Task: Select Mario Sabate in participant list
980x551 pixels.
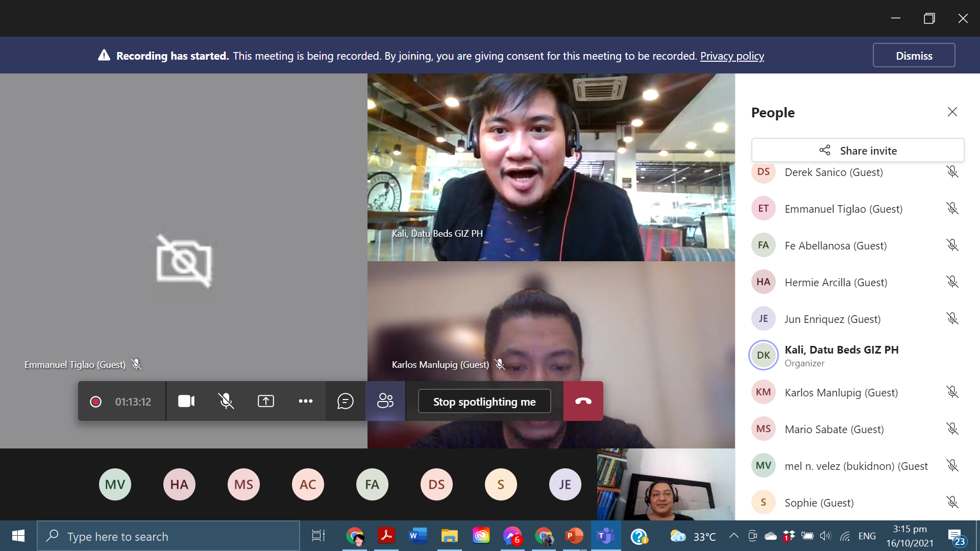Action: click(x=834, y=429)
